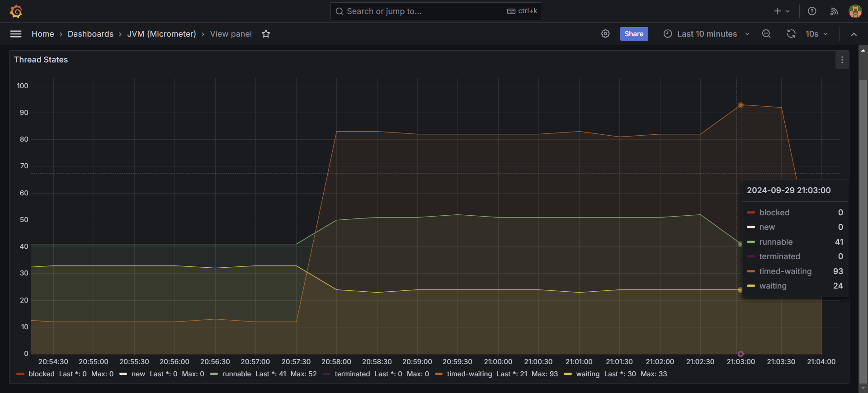
Task: Open the hamburger navigation menu
Action: pos(16,34)
